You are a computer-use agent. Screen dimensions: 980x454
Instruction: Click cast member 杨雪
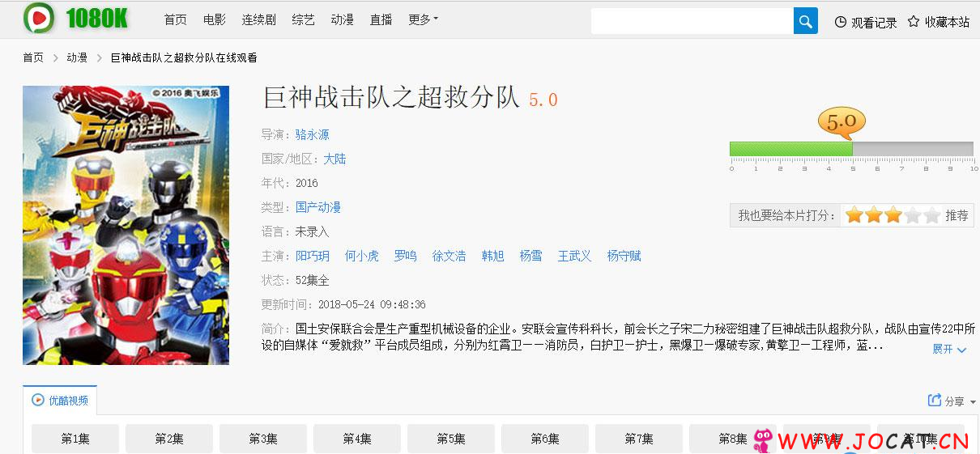[531, 256]
